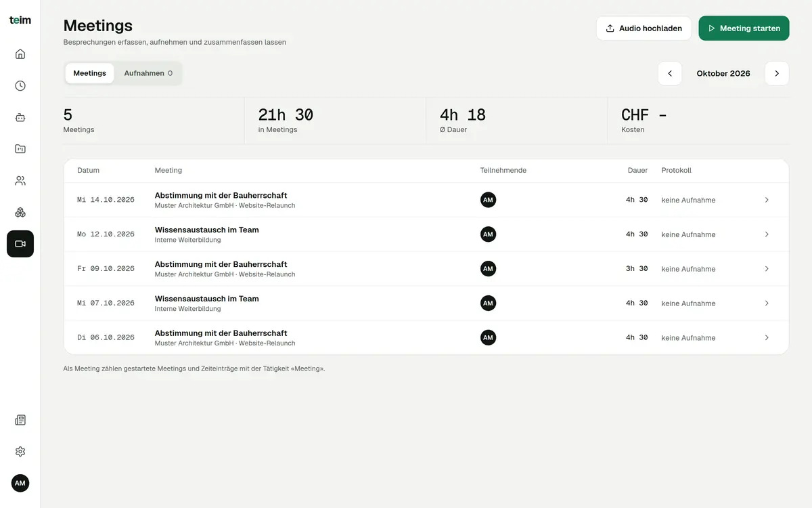
Task: Click date Fr 09.10.2026
Action: 106,269
